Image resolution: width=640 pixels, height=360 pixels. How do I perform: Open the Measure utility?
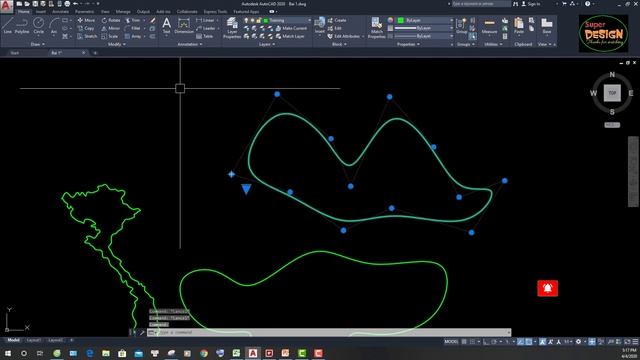pos(489,26)
